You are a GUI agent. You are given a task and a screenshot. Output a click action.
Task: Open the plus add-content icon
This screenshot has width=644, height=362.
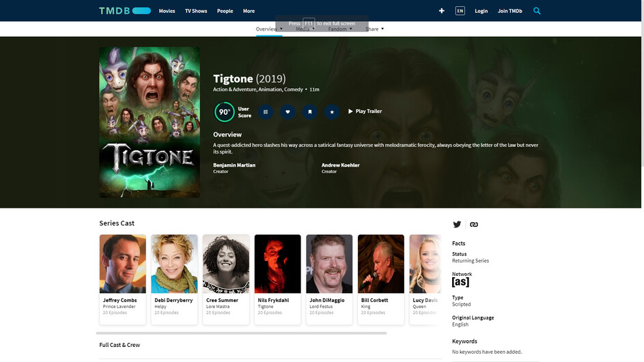click(442, 11)
